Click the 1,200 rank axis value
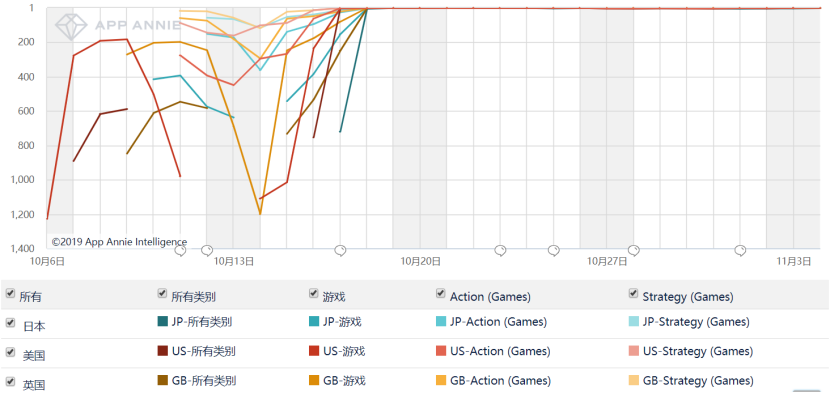Screen dimensions: 831x393 pyautogui.click(x=23, y=215)
